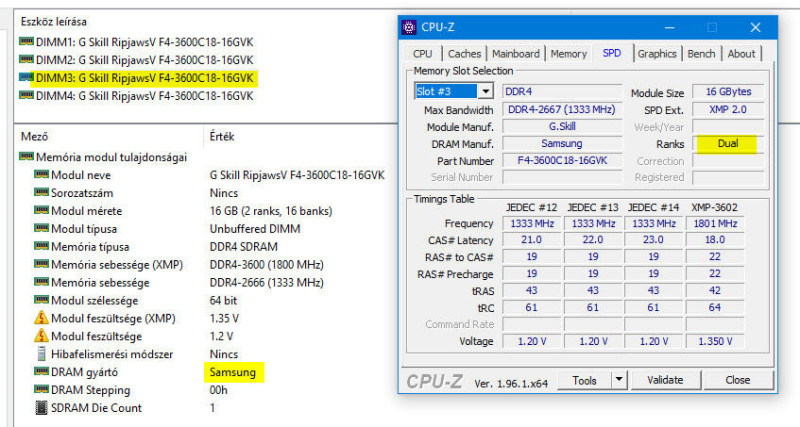
Task: Click the DDR4-3600 (1800 MHz) value
Action: [266, 264]
